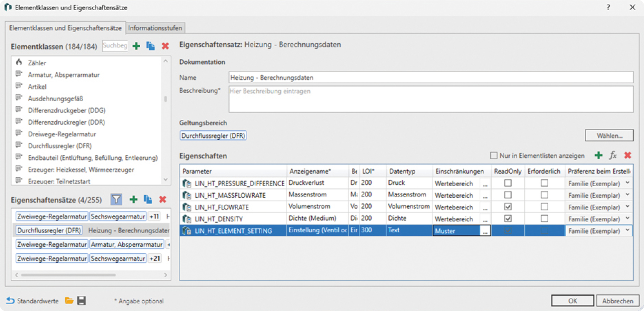The height and width of the screenshot is (311, 644).
Task: Open Einschränkungen ellipsis for LIN_HT_ELEMENT_SETTING
Action: point(485,231)
